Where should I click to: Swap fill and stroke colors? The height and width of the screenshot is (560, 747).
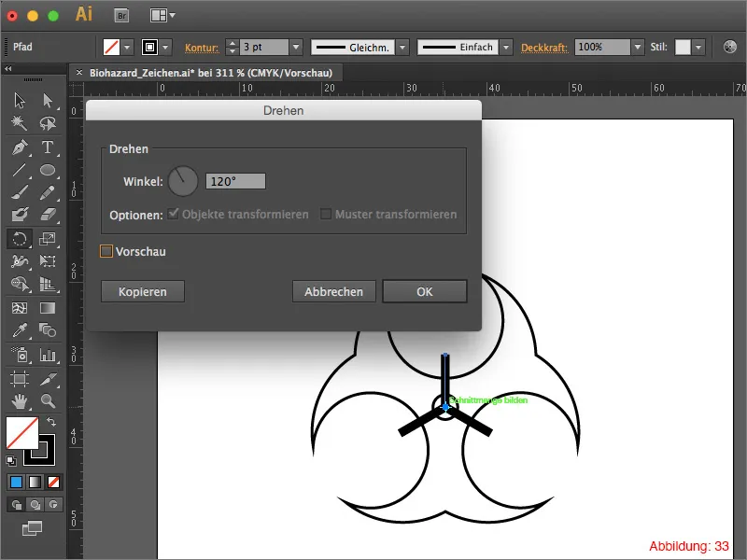click(51, 422)
